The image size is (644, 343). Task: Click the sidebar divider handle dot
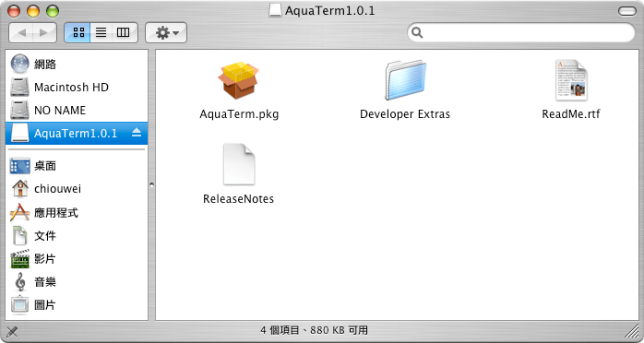(151, 185)
